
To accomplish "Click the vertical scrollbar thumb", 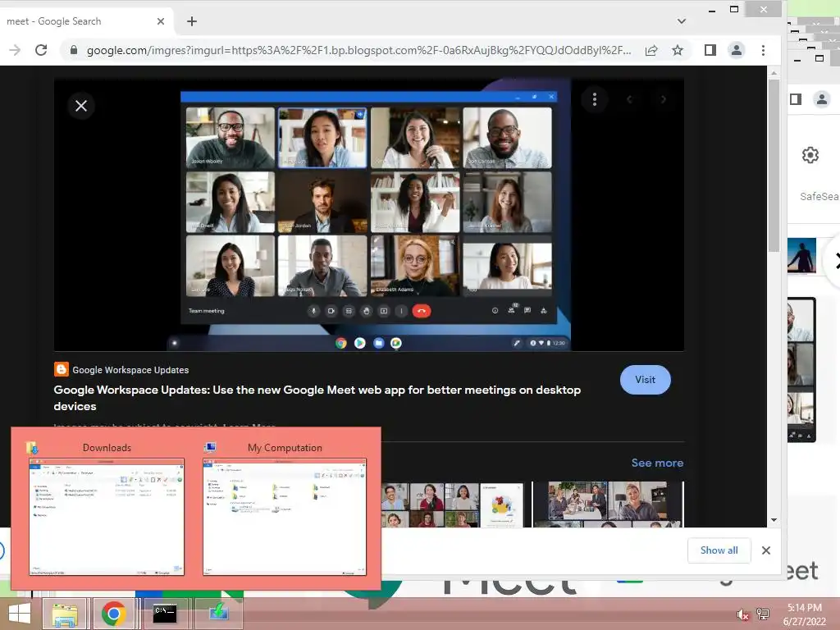I will pyautogui.click(x=774, y=166).
